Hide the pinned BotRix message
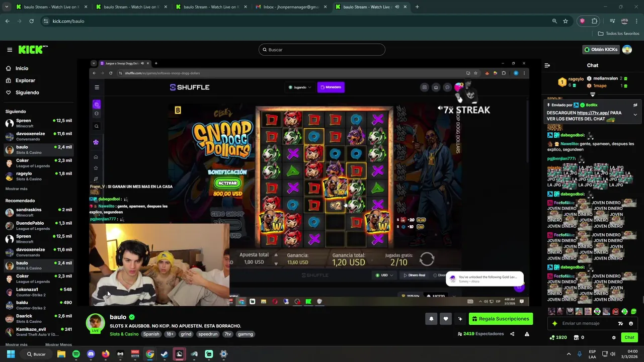 (x=635, y=105)
